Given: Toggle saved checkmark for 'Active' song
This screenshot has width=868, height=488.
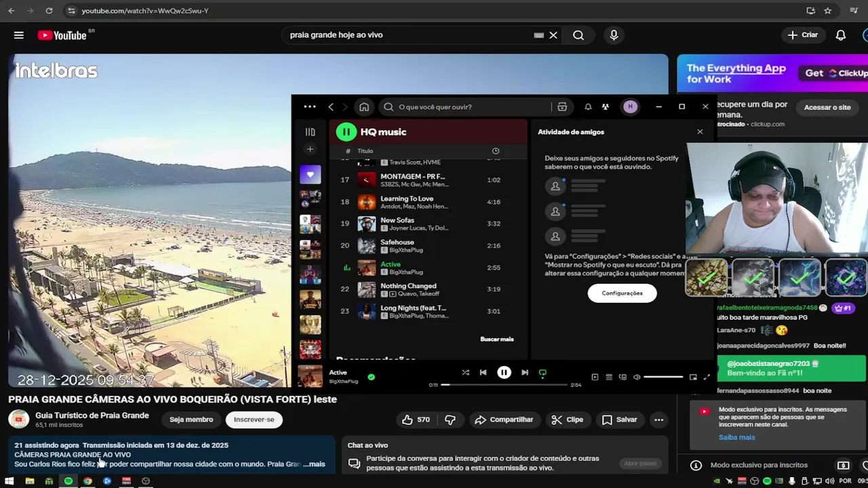Looking at the screenshot, I should tap(371, 377).
